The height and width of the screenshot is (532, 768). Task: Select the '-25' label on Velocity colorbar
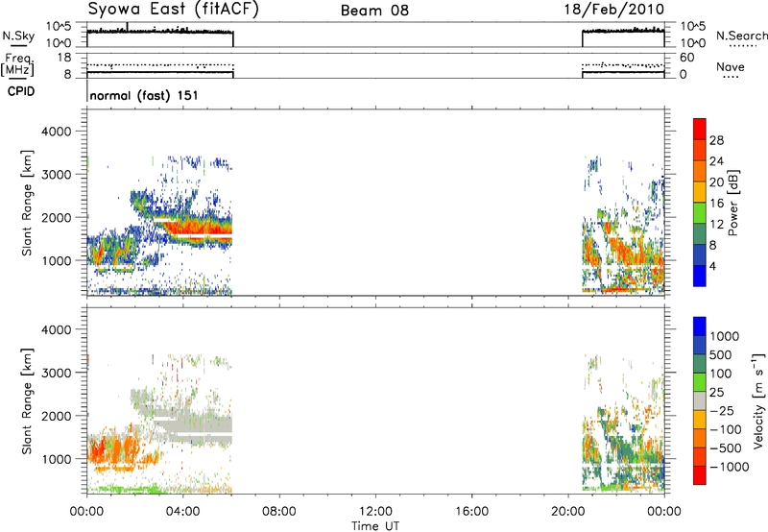(x=722, y=410)
